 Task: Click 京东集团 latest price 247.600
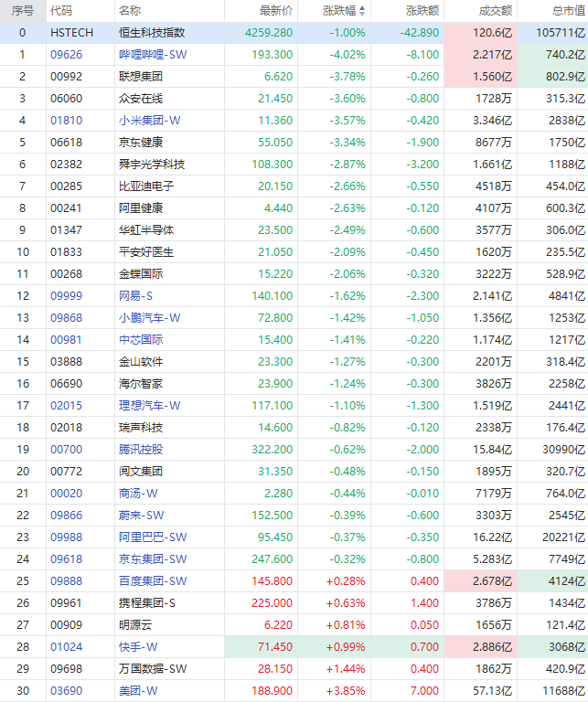(x=272, y=559)
